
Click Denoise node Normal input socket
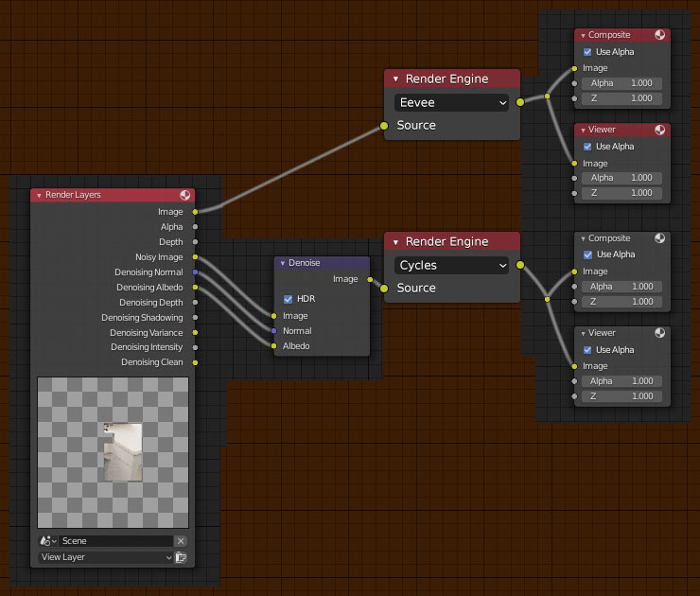[x=274, y=331]
